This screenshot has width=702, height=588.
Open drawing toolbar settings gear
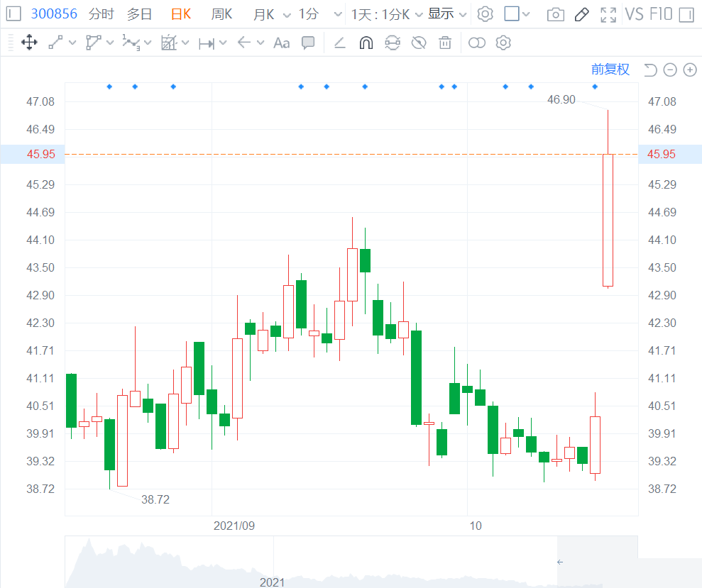503,43
